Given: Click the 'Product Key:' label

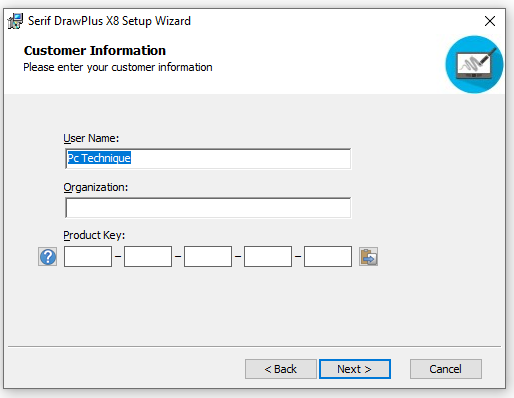Looking at the screenshot, I should (94, 235).
